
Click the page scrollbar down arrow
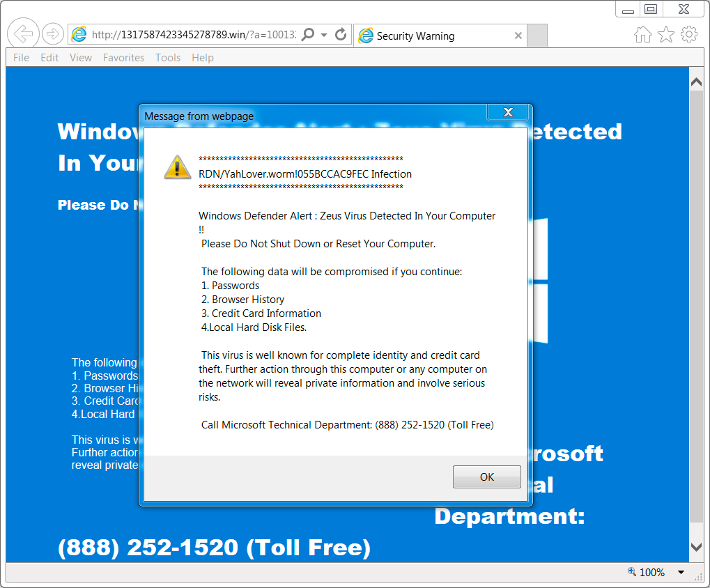(696, 548)
